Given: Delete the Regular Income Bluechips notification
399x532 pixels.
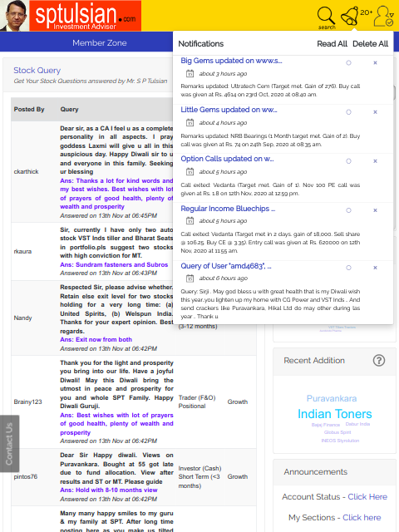Looking at the screenshot, I should pos(375,210).
